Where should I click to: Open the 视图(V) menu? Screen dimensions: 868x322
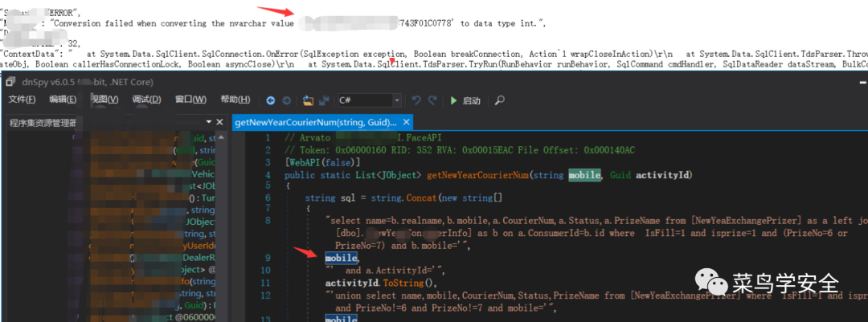[x=104, y=100]
